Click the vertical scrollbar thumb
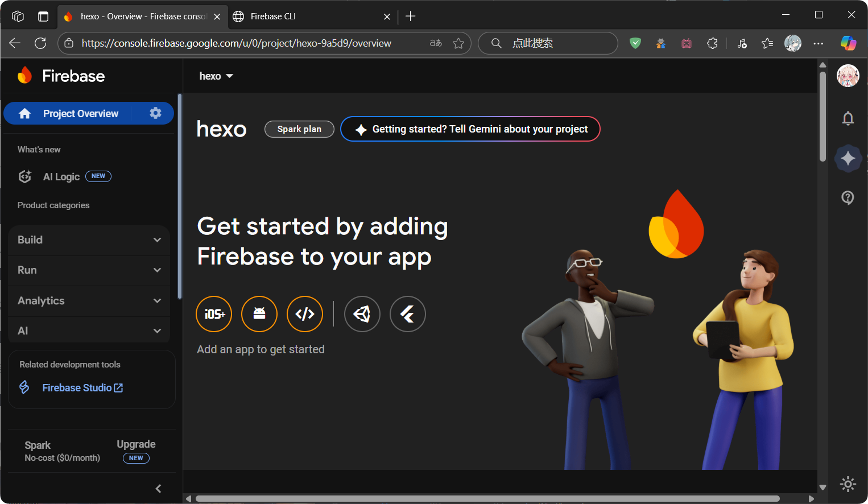Viewport: 868px width, 504px height. (x=822, y=115)
